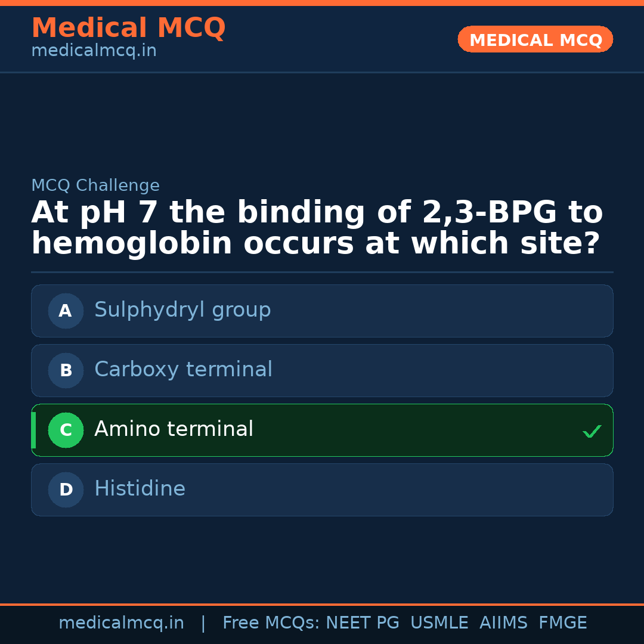Viewport: 644px width, 644px height.
Task: Click the green letter C circle badge
Action: [x=66, y=430]
